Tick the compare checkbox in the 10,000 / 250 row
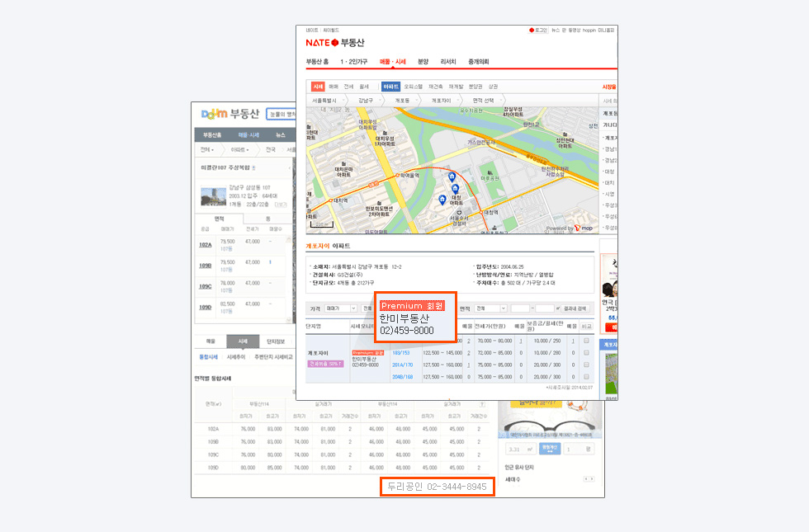The height and width of the screenshot is (532, 809). (586, 341)
